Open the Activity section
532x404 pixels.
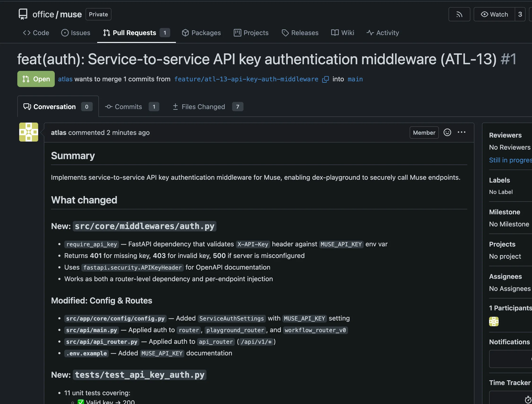click(383, 33)
